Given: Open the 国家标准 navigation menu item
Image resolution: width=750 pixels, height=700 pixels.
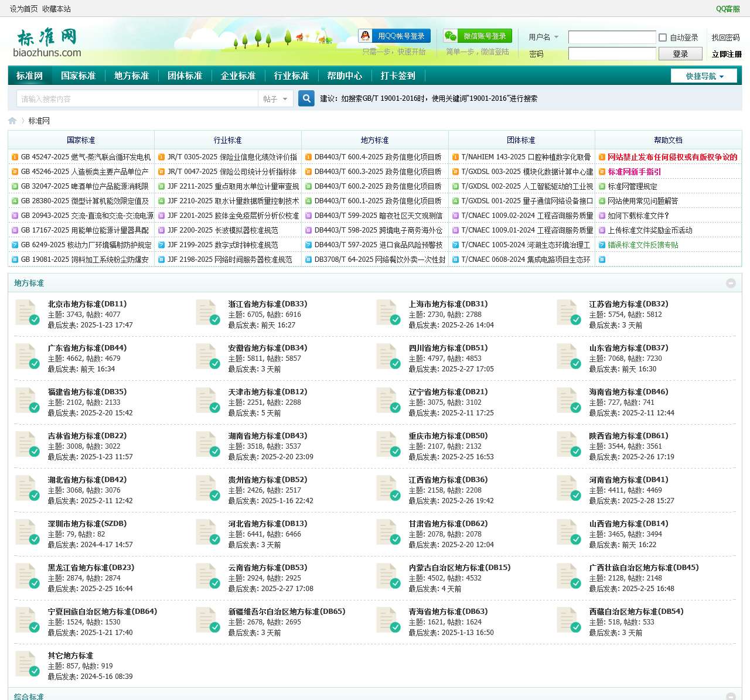Looking at the screenshot, I should [78, 76].
